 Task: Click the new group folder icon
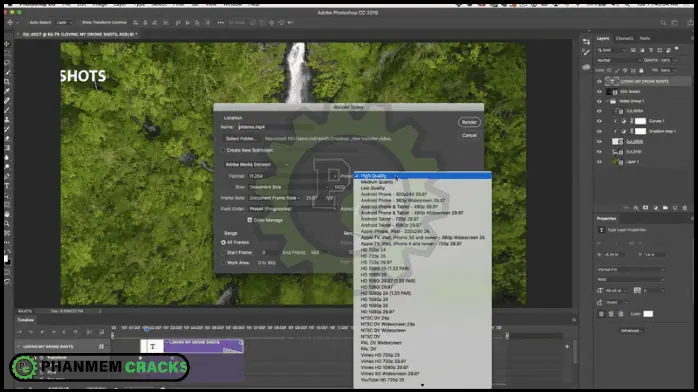pos(665,208)
